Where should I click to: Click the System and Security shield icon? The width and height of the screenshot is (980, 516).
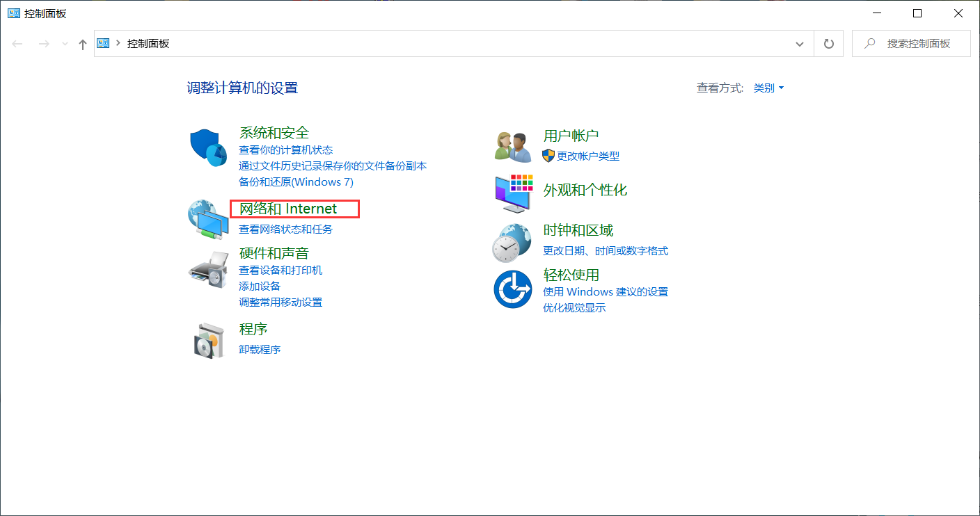tap(207, 146)
